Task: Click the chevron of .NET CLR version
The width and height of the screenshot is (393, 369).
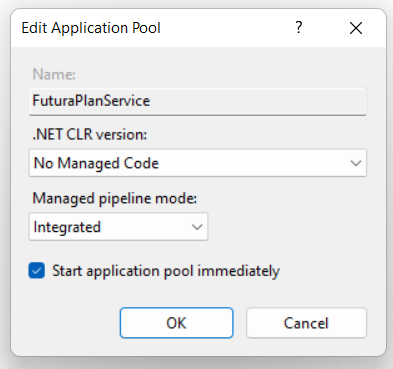Action: [x=356, y=163]
